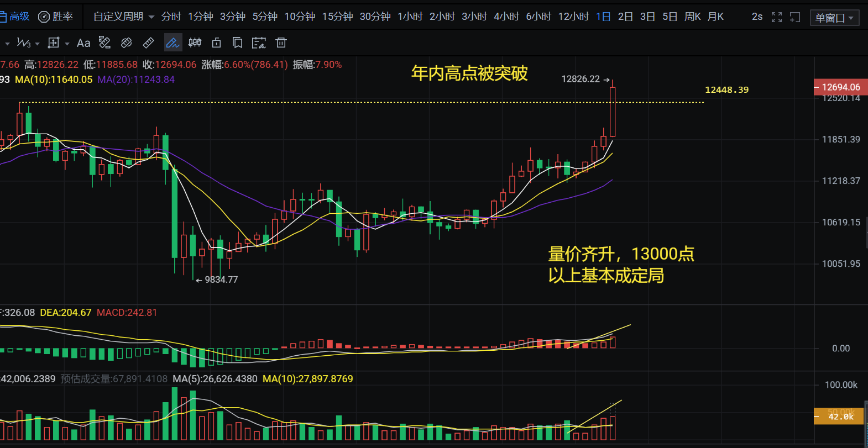Select the 3小时 interval
The width and height of the screenshot is (868, 448).
(x=474, y=17)
